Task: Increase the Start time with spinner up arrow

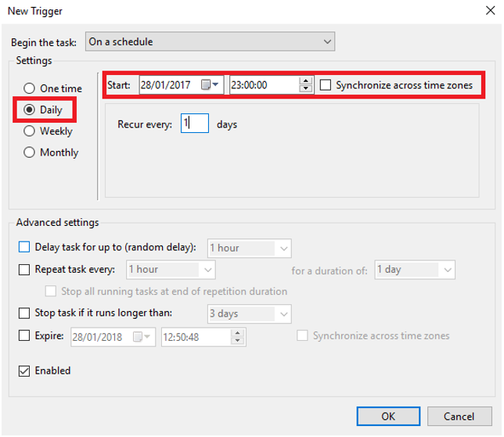Action: coord(307,81)
